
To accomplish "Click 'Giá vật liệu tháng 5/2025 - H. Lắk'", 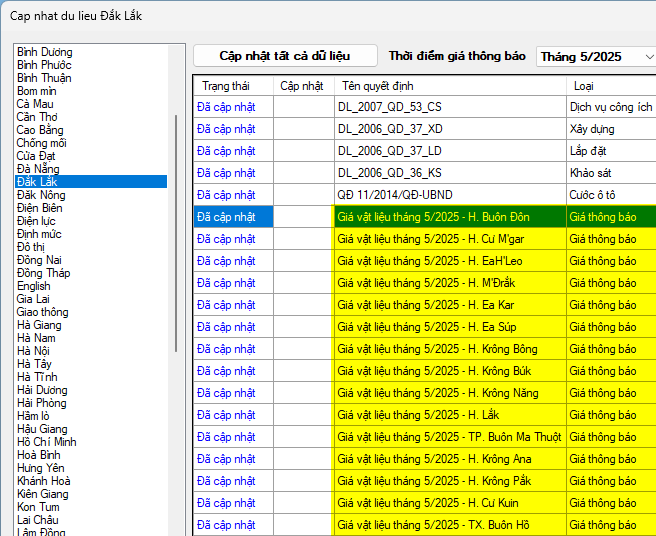I will coord(450,415).
